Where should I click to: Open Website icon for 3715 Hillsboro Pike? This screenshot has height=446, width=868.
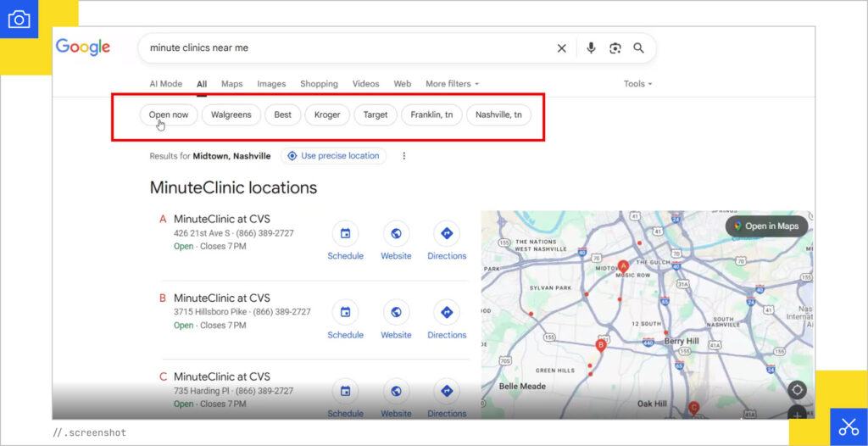click(396, 313)
